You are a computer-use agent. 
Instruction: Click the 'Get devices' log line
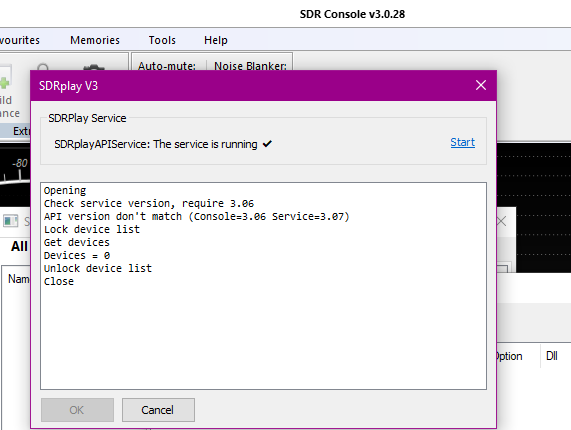(x=76, y=242)
